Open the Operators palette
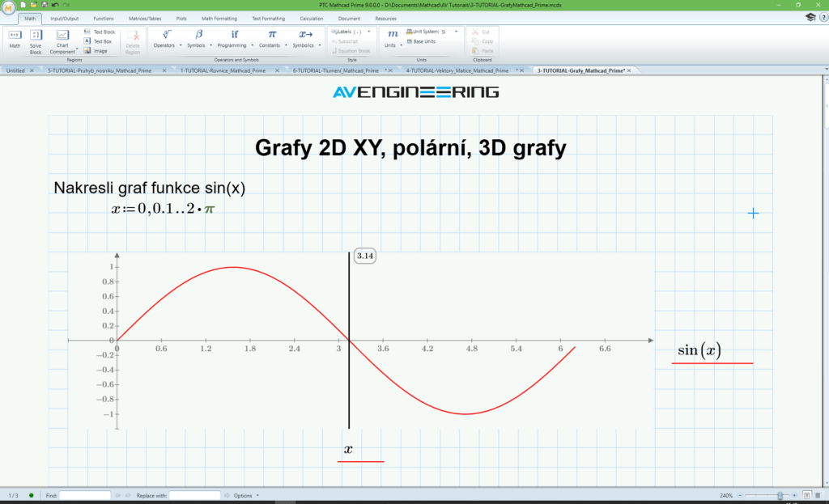Screen dimensions: 829x504 point(164,39)
